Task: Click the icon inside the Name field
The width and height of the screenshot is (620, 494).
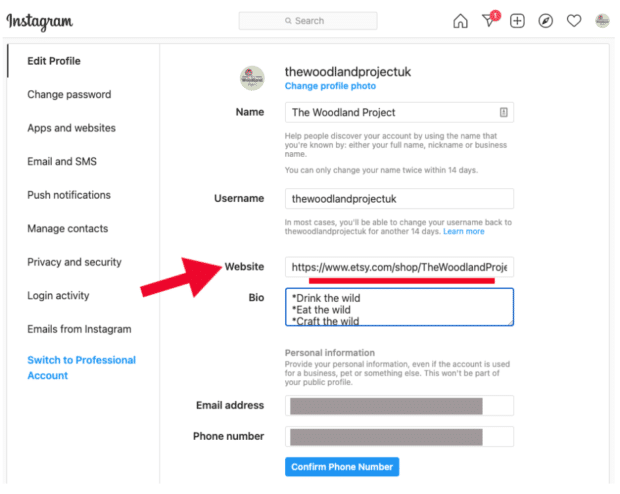Action: pos(503,112)
